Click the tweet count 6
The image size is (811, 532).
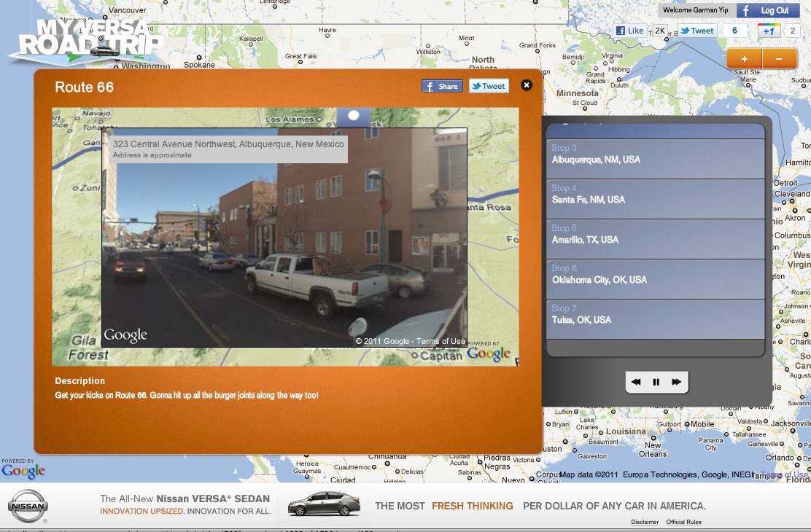(734, 31)
